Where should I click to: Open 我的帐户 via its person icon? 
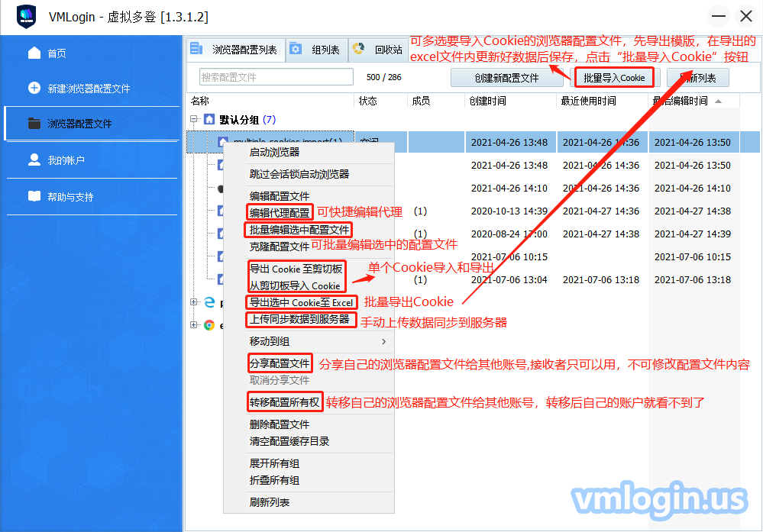pos(34,160)
